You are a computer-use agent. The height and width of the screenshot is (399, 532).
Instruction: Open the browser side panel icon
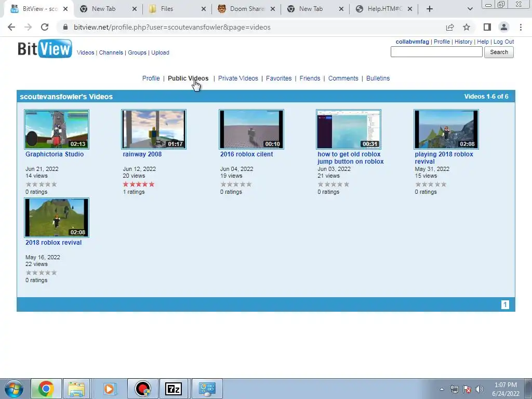pyautogui.click(x=487, y=27)
